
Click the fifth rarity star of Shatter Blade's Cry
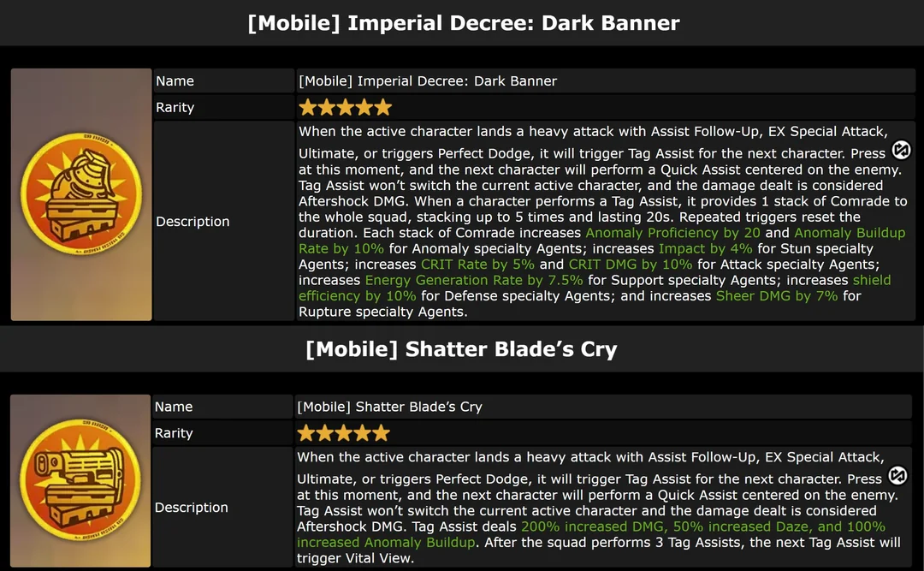pos(382,433)
